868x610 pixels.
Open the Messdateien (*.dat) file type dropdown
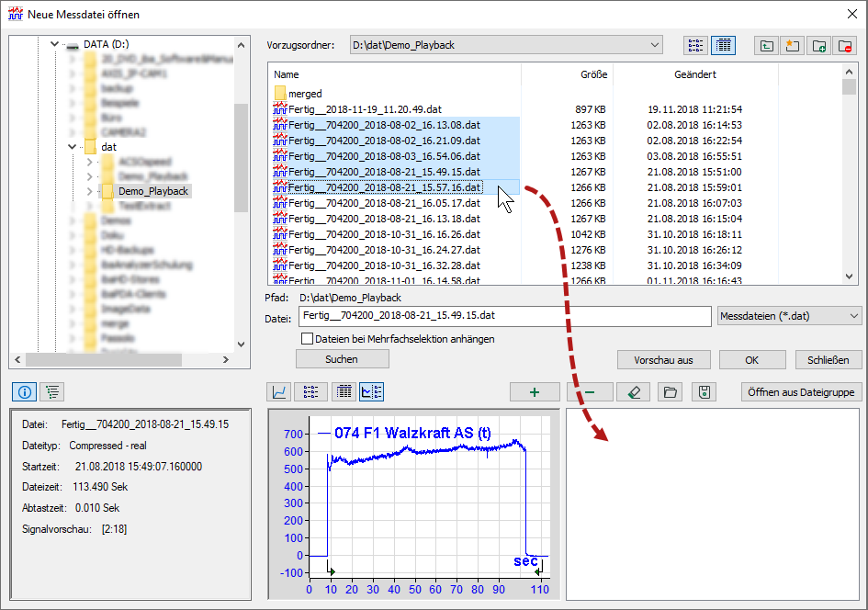point(853,316)
